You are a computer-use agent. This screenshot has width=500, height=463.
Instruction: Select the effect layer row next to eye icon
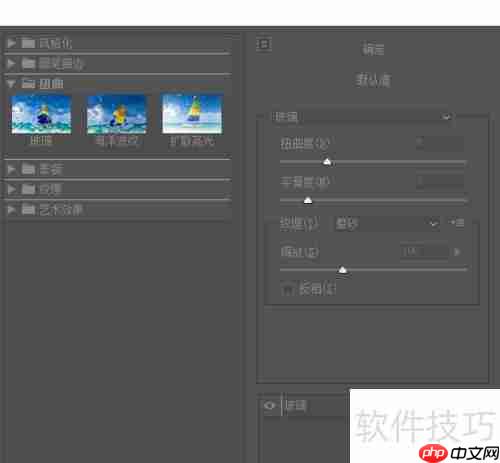click(x=315, y=405)
